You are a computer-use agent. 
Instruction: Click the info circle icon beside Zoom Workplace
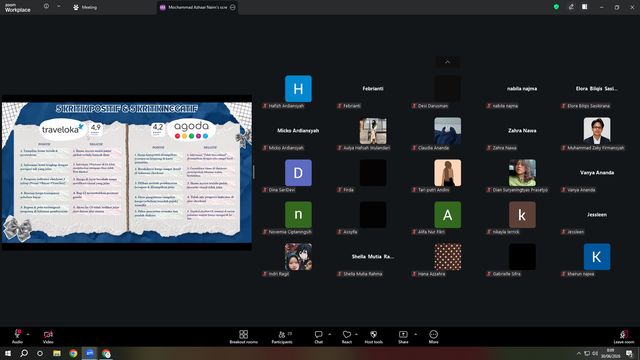click(47, 7)
